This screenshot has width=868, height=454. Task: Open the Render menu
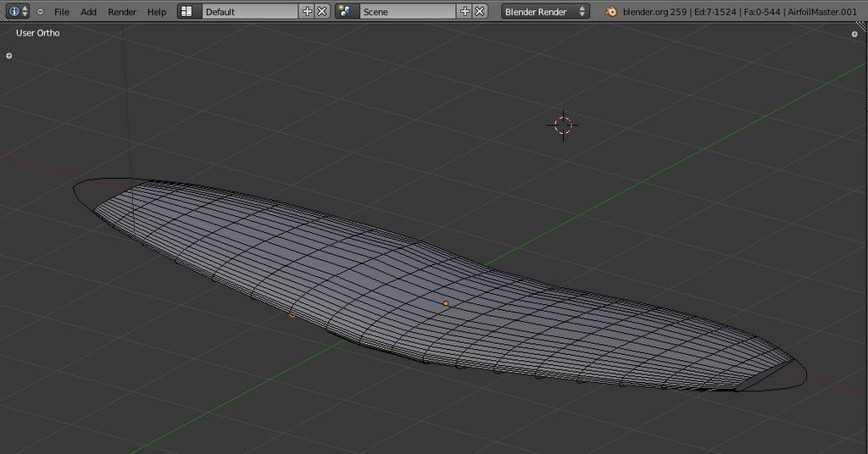[122, 12]
